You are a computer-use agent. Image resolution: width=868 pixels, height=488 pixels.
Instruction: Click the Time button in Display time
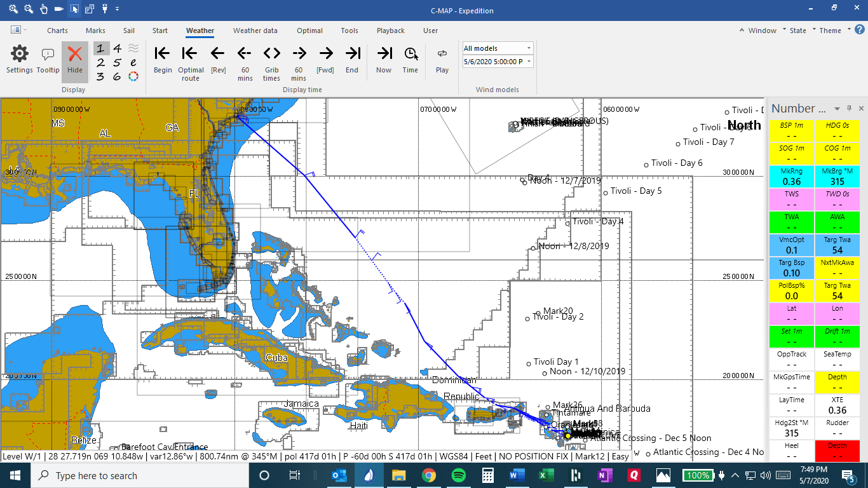pos(410,60)
